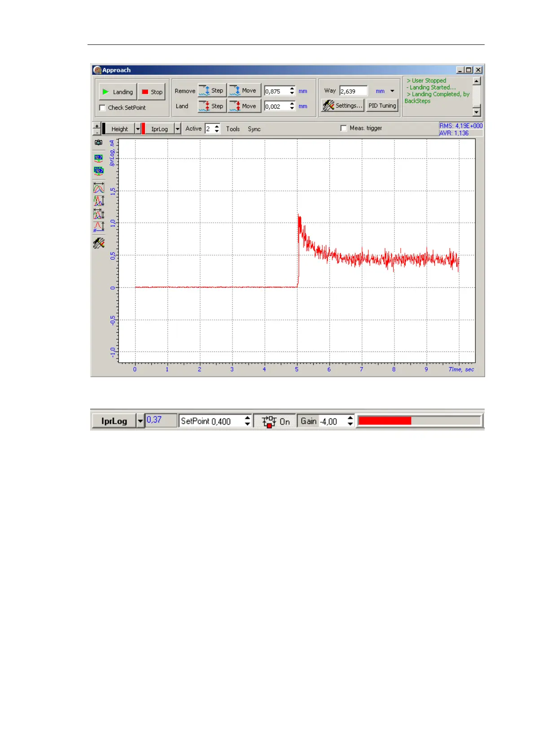This screenshot has height=756, width=534.
Task: Tick the Meas. trigger checkbox
Action: coord(344,128)
